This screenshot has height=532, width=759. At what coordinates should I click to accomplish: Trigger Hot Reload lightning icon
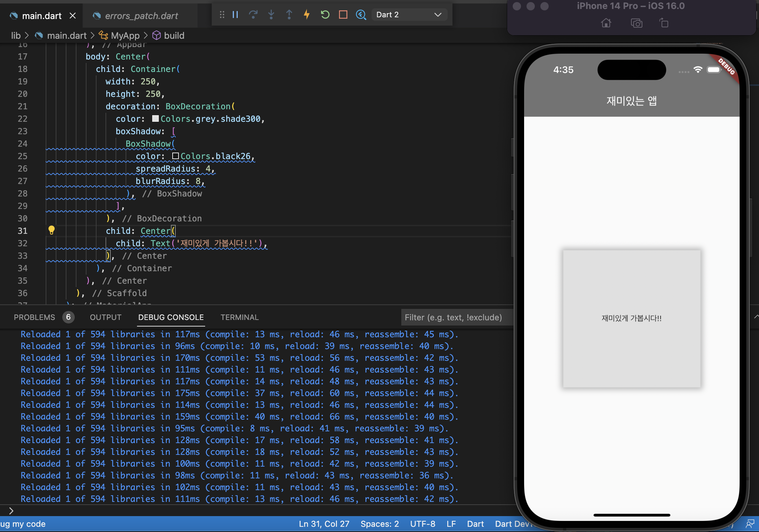[x=307, y=15]
